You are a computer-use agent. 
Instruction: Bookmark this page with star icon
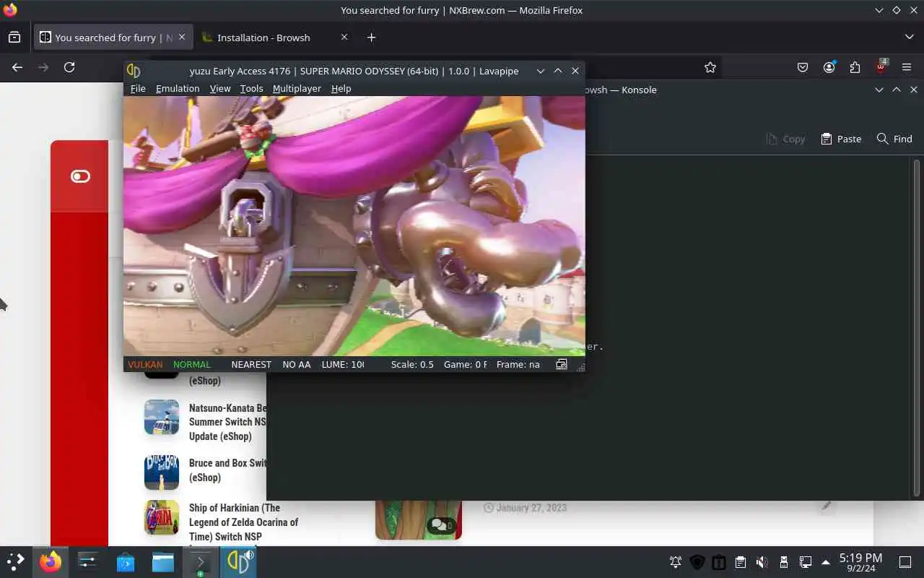(710, 67)
